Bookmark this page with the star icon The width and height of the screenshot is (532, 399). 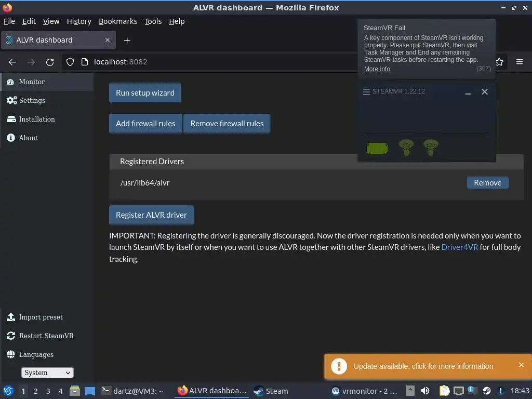point(499,62)
